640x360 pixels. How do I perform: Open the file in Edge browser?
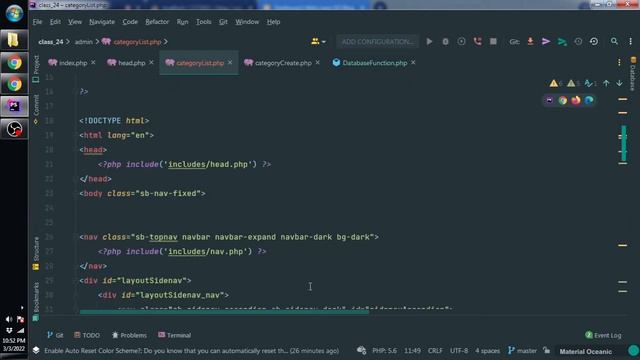589,100
